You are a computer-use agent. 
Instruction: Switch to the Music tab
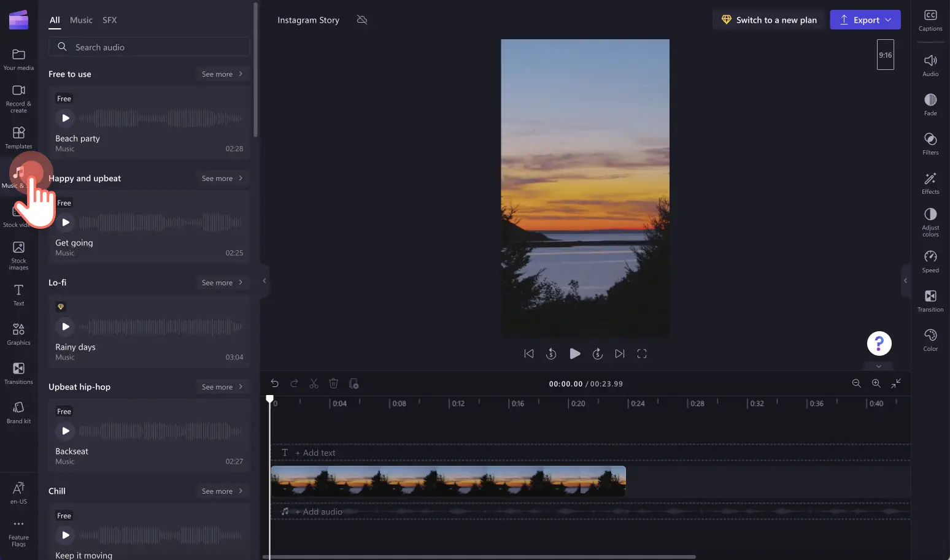click(x=81, y=20)
